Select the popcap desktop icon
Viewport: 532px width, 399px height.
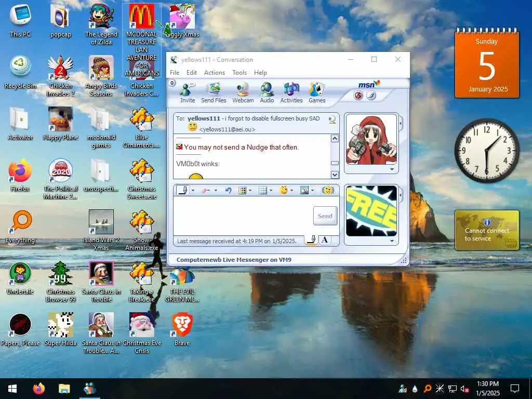(60, 21)
